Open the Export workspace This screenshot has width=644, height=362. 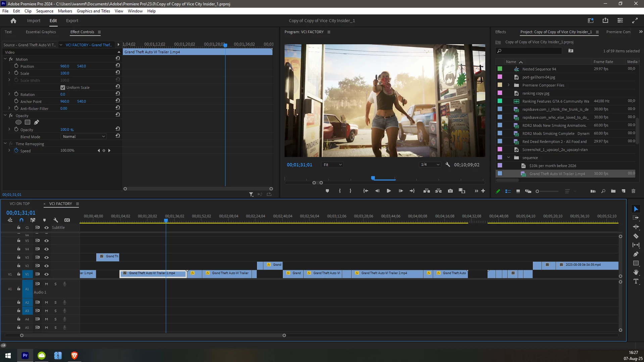tap(72, 21)
